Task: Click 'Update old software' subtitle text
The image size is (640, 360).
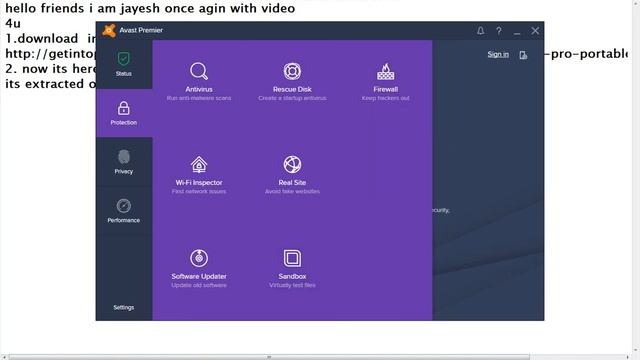Action: pos(199,285)
